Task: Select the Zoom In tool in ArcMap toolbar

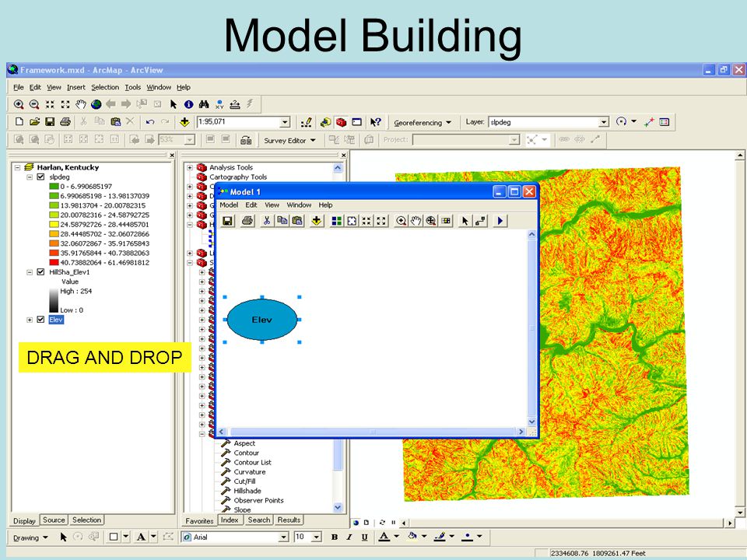Action: (x=19, y=104)
